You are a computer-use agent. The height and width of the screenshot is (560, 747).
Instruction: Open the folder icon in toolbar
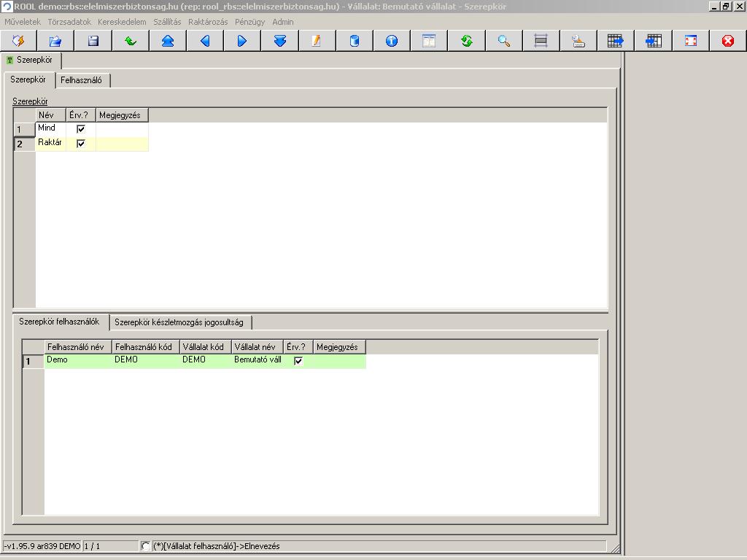click(x=55, y=41)
